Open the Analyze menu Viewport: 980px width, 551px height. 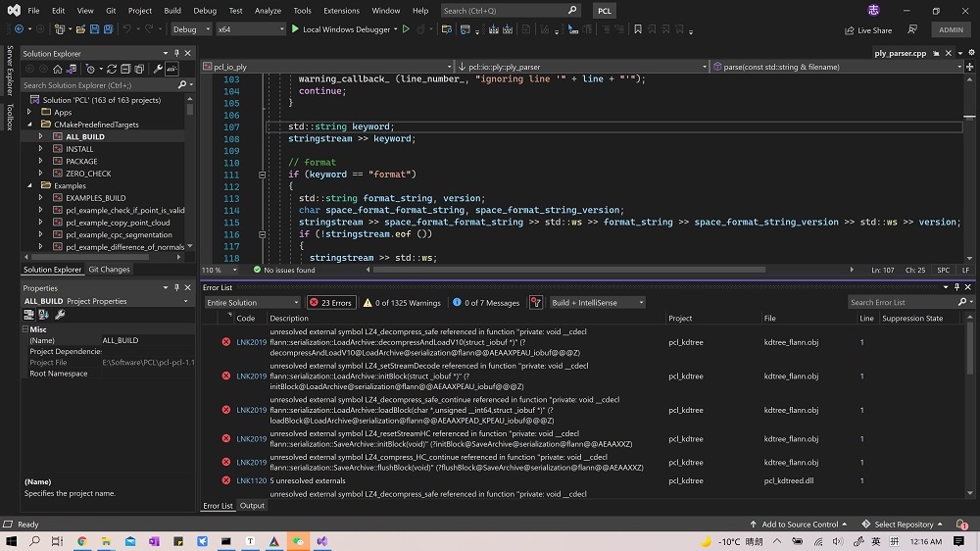tap(269, 11)
